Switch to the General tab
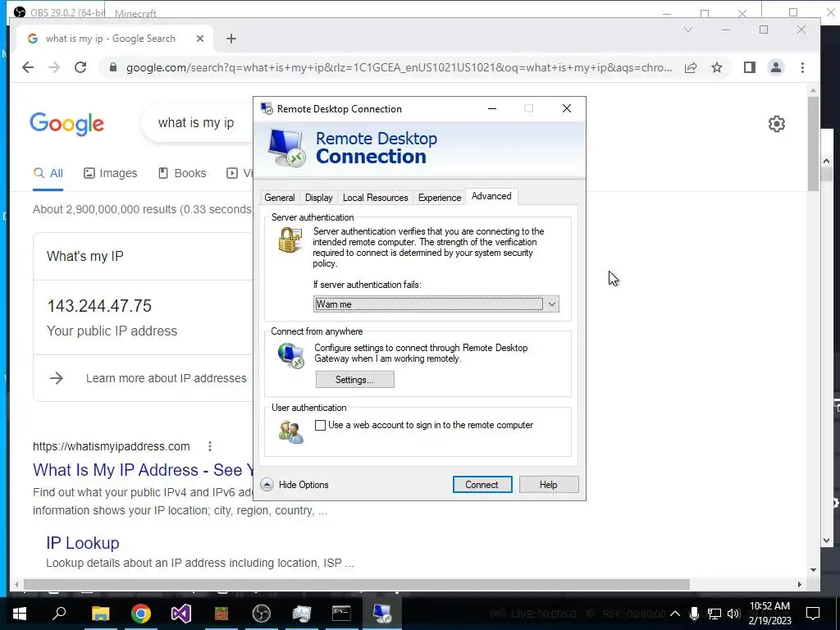This screenshot has height=630, width=840. pos(279,198)
